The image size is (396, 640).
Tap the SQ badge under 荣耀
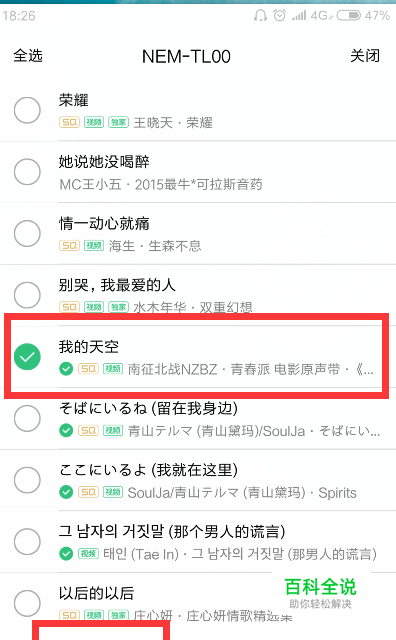tap(69, 122)
